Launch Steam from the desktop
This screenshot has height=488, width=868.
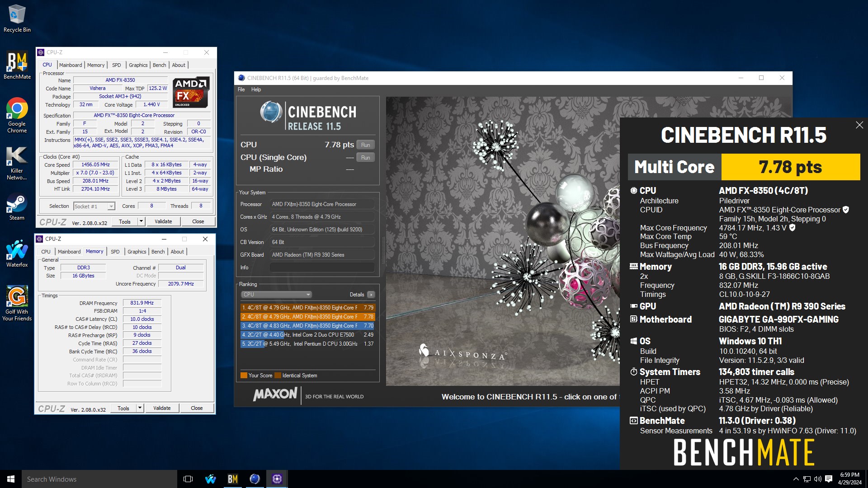click(x=17, y=206)
